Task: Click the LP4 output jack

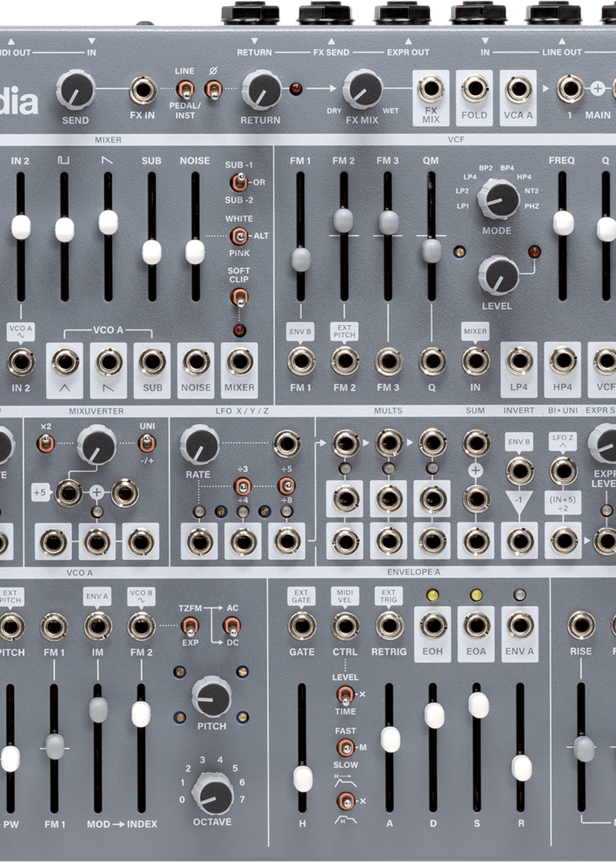Action: click(x=519, y=361)
